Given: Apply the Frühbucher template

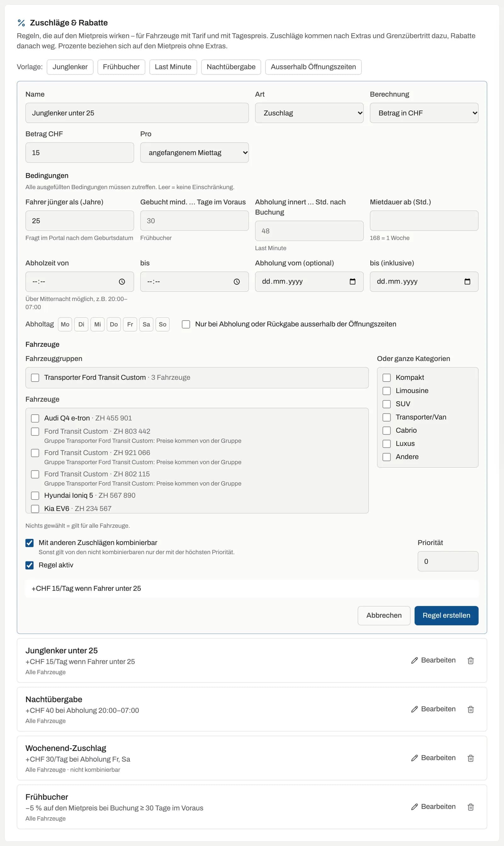Looking at the screenshot, I should [121, 67].
